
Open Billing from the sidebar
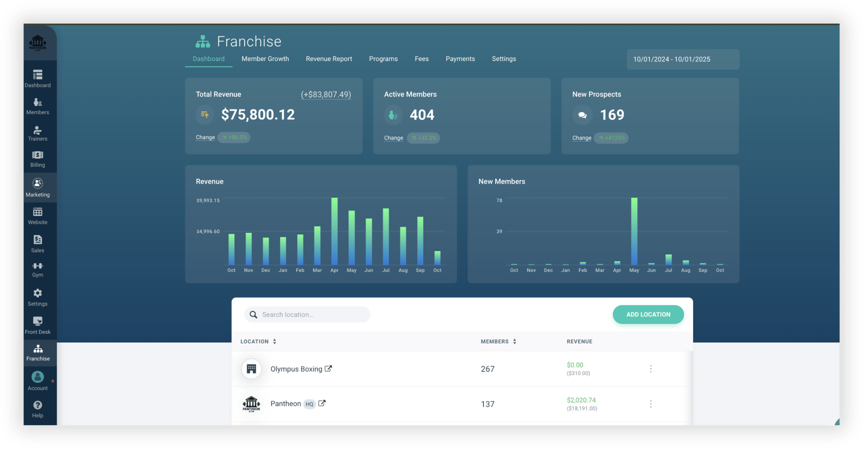(38, 159)
